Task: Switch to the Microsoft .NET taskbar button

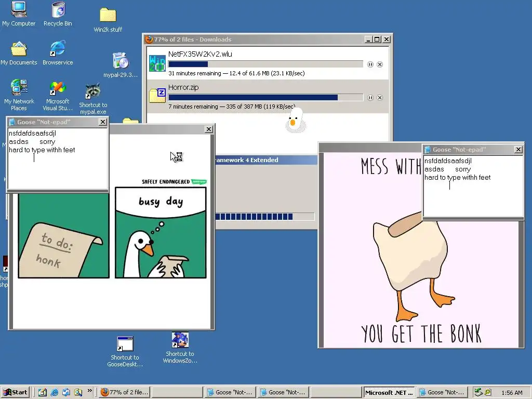Action: tap(389, 393)
